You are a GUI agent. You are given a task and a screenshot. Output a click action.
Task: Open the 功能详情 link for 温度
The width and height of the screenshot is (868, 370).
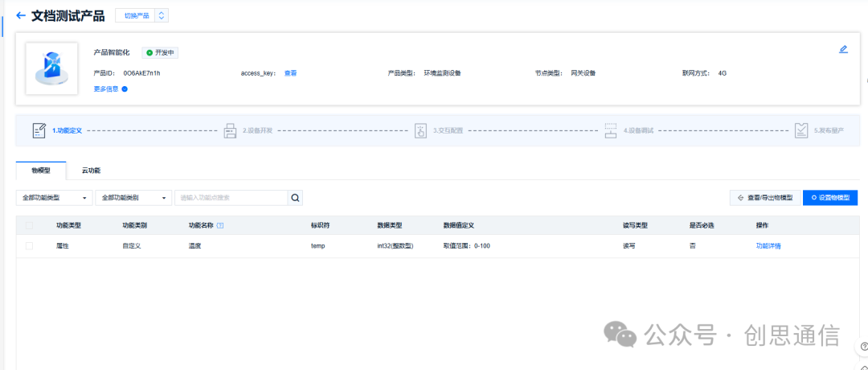coord(768,246)
